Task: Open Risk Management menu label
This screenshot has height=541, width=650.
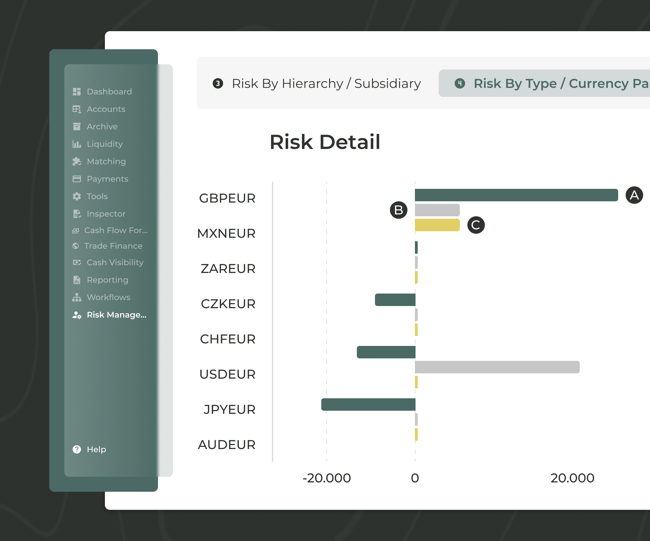Action: click(116, 315)
